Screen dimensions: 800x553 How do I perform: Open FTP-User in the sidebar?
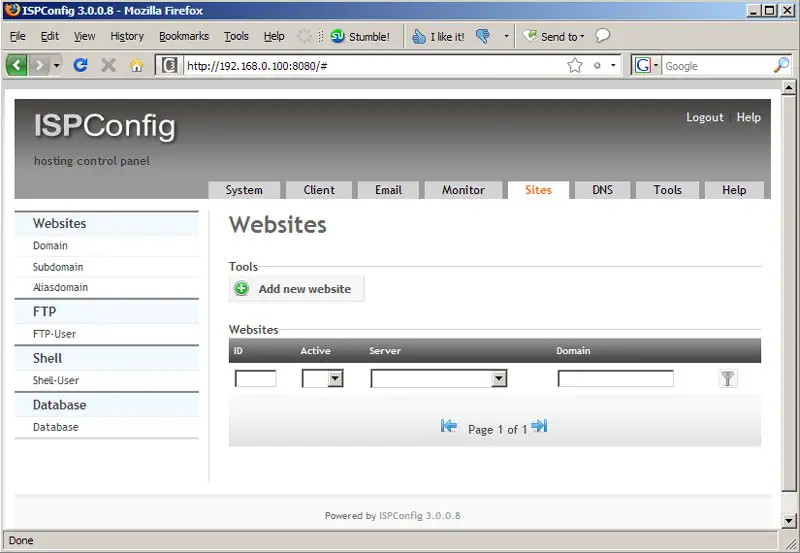point(54,334)
